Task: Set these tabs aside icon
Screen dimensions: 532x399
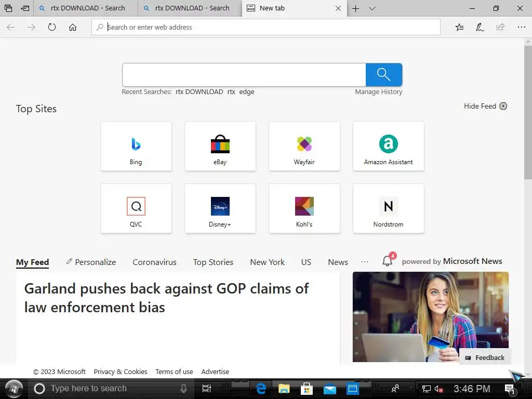Action: coord(25,8)
